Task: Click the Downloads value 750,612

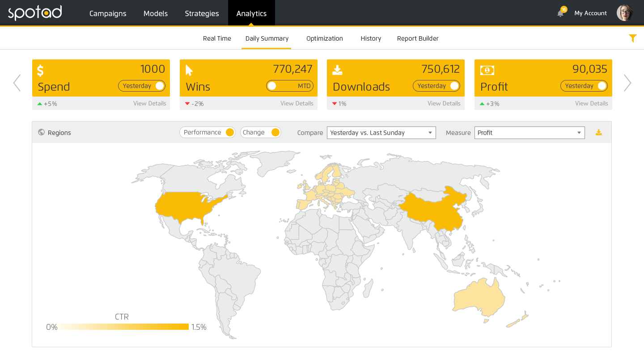Action: [x=441, y=69]
